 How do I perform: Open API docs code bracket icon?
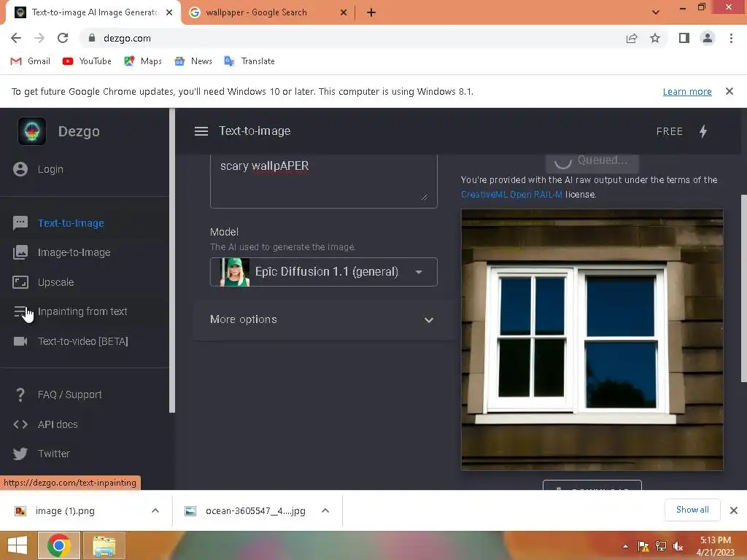point(20,424)
